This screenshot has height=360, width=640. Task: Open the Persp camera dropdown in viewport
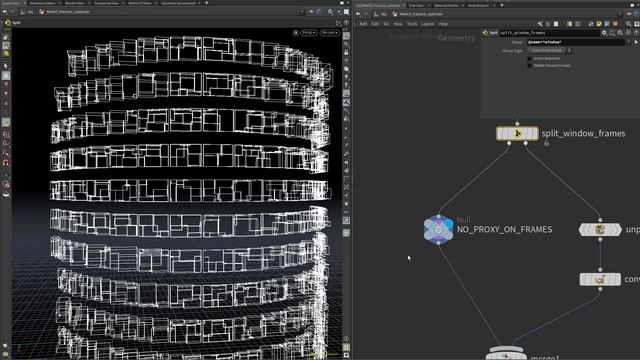309,33
